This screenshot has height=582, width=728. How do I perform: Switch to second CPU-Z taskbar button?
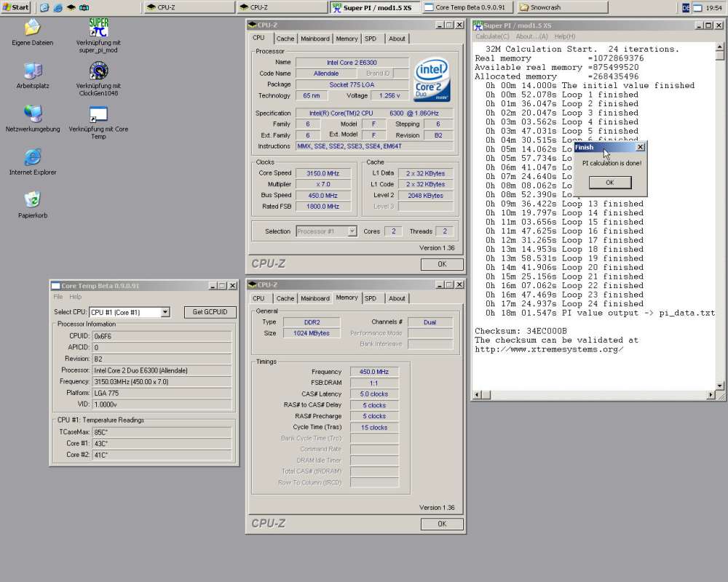tap(282, 7)
